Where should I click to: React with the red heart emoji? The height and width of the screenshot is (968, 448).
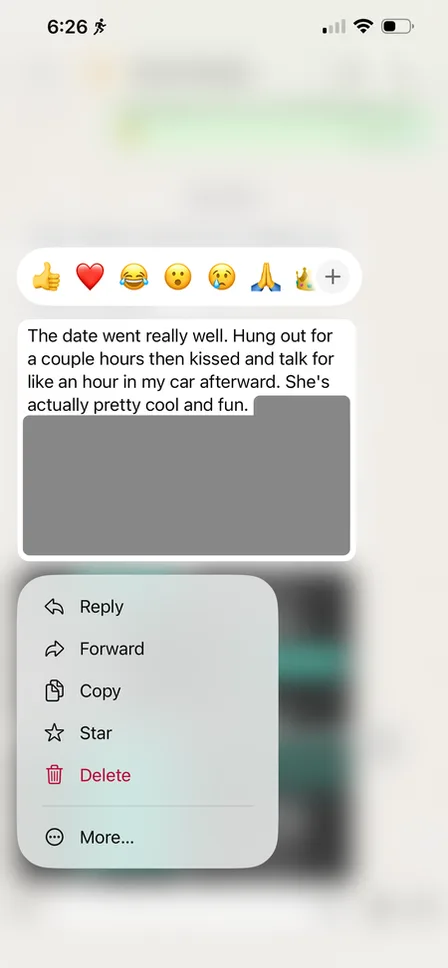pyautogui.click(x=90, y=277)
